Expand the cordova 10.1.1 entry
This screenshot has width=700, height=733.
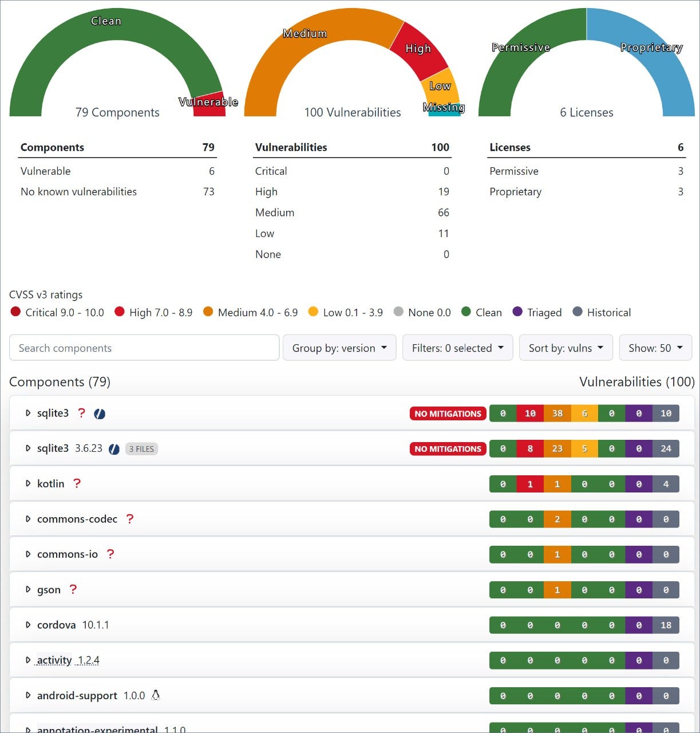point(28,625)
